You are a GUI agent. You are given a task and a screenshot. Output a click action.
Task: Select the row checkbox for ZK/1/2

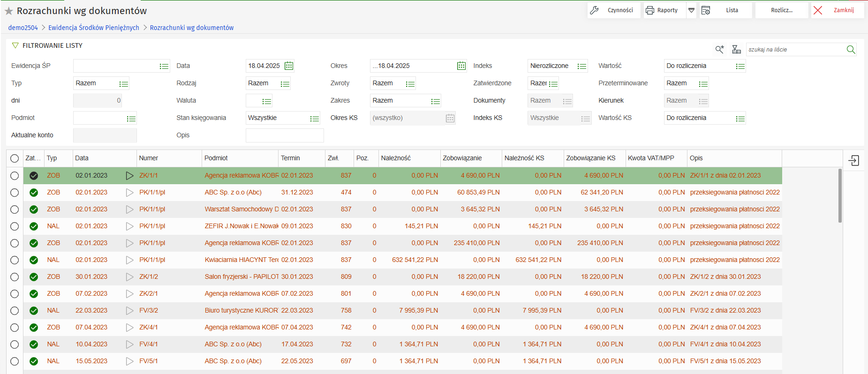(x=15, y=277)
